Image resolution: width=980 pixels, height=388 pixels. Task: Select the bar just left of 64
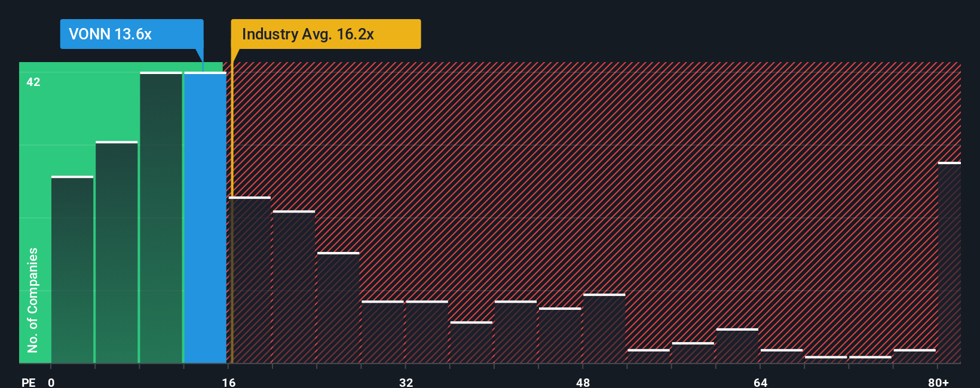coord(737,346)
